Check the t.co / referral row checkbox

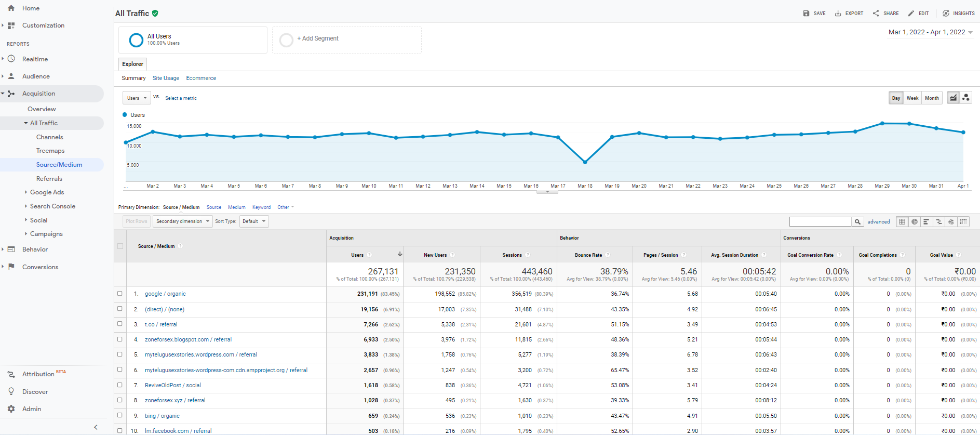pyautogui.click(x=120, y=324)
